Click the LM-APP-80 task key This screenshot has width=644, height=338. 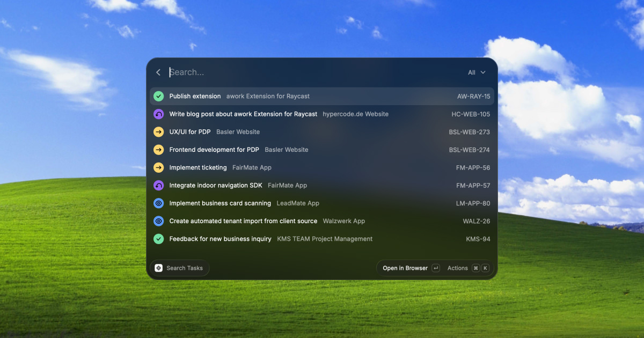[473, 203]
